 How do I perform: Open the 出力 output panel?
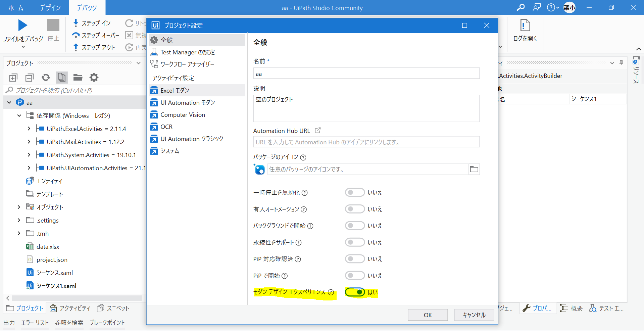tap(9, 323)
